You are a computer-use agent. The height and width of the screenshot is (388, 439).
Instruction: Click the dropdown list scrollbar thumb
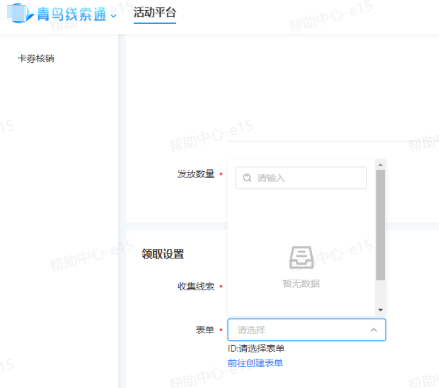[x=380, y=225]
